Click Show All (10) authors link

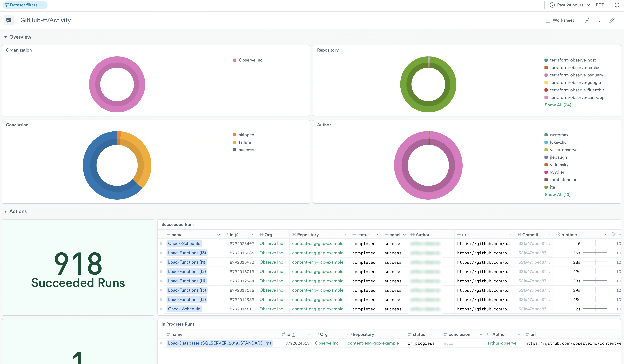(557, 195)
